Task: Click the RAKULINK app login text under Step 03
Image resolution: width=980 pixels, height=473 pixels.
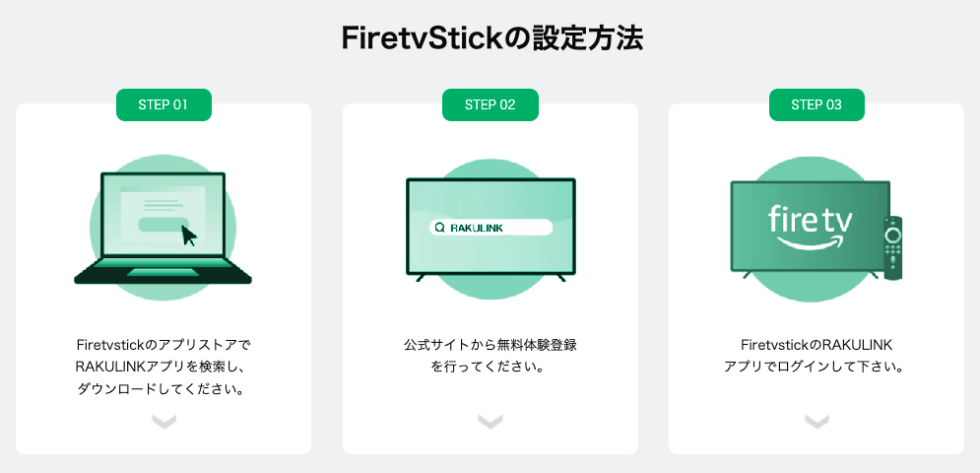Action: (817, 356)
